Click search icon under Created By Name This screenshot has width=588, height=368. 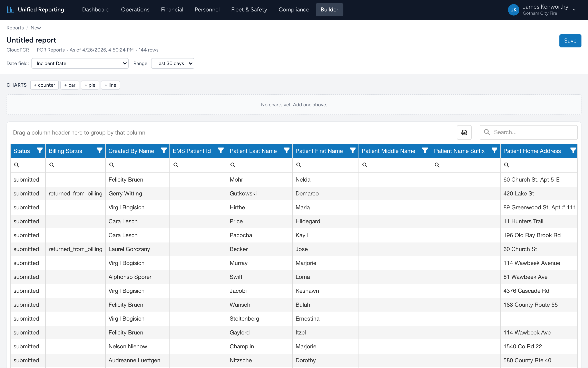point(111,165)
